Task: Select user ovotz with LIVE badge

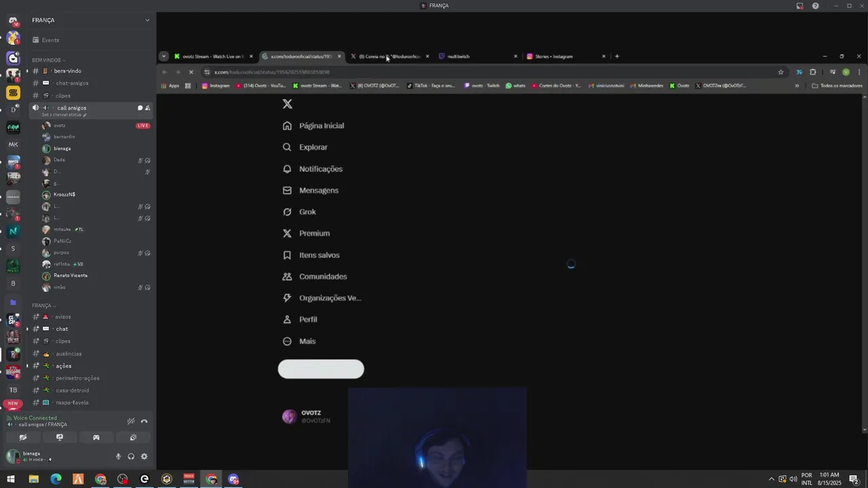Action: pos(95,125)
